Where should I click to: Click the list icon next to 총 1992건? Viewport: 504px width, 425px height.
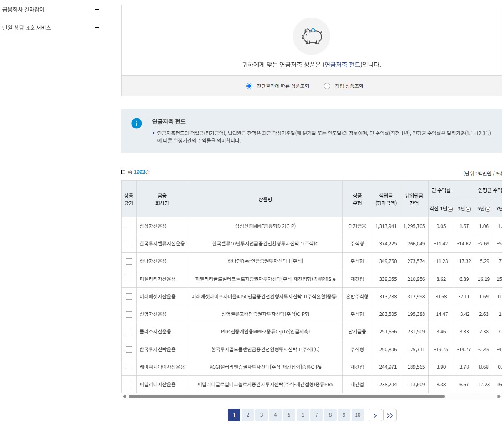[x=123, y=172]
